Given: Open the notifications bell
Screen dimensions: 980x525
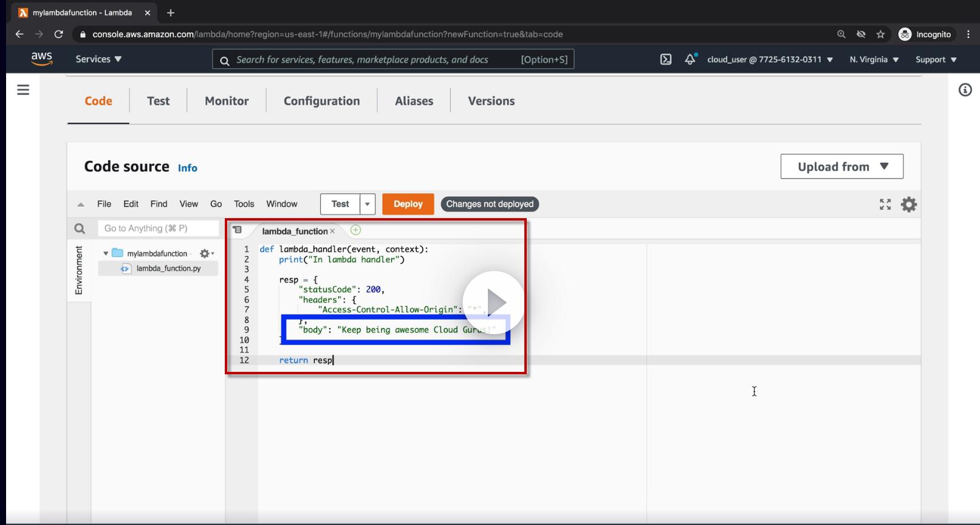Looking at the screenshot, I should coord(690,60).
